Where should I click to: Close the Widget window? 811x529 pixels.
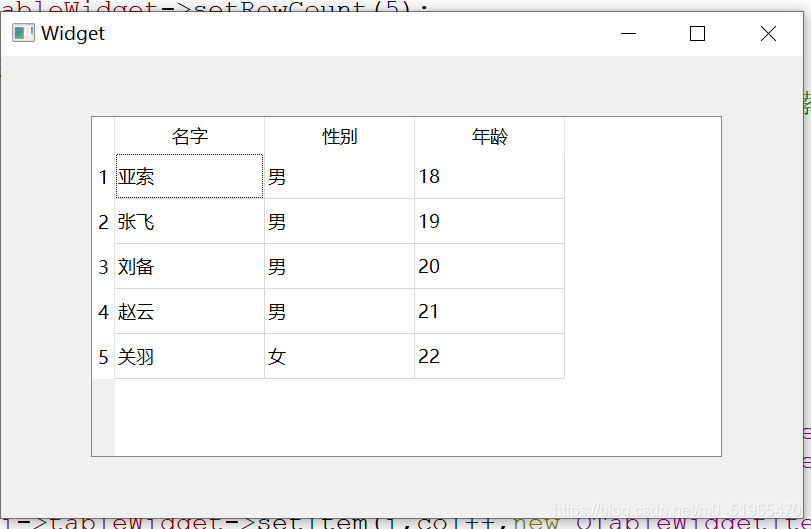pyautogui.click(x=768, y=34)
